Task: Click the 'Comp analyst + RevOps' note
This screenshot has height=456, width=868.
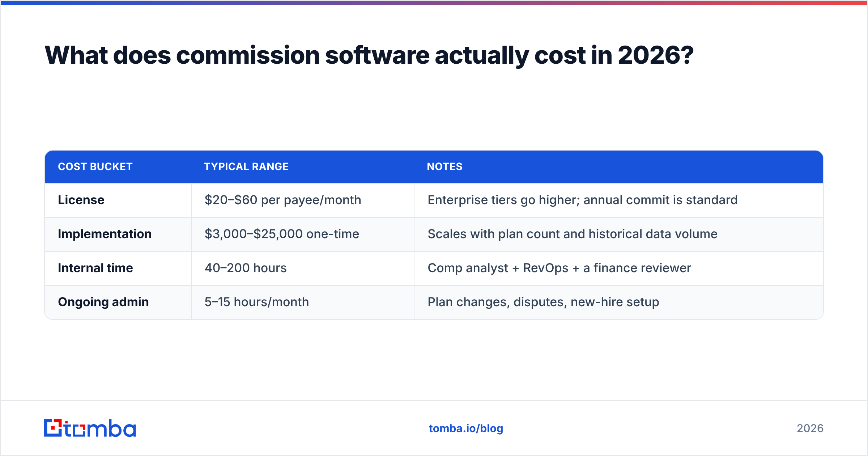Action: click(x=559, y=268)
